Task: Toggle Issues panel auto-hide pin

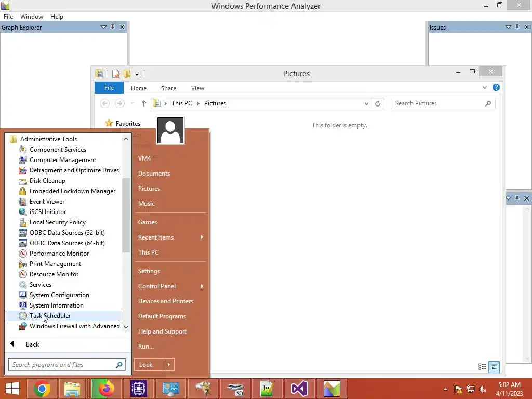Action: (x=517, y=27)
